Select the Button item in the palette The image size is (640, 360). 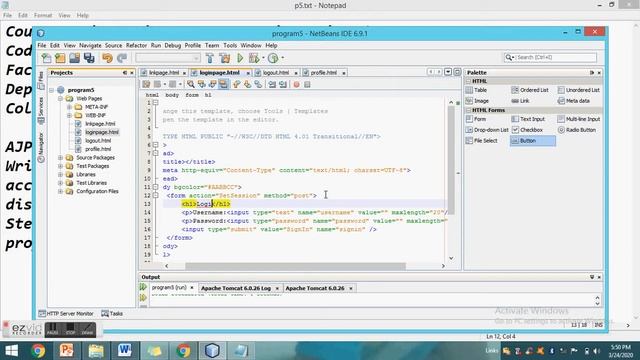[533, 141]
